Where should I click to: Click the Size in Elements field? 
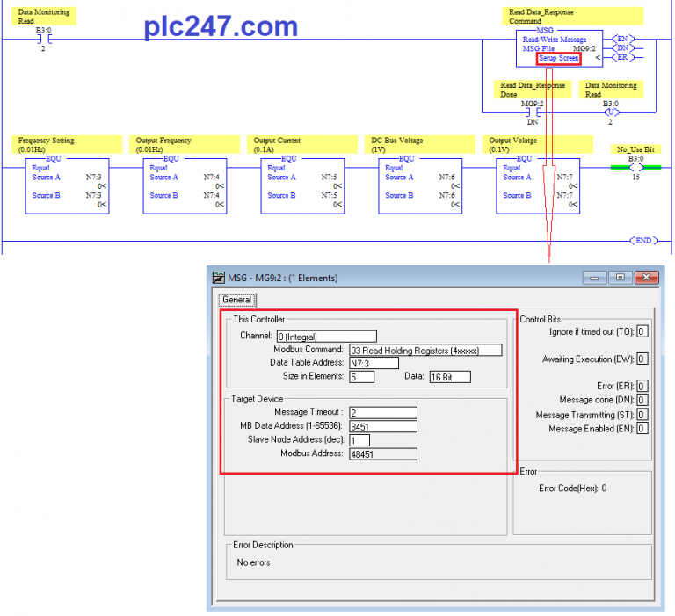tap(361, 377)
